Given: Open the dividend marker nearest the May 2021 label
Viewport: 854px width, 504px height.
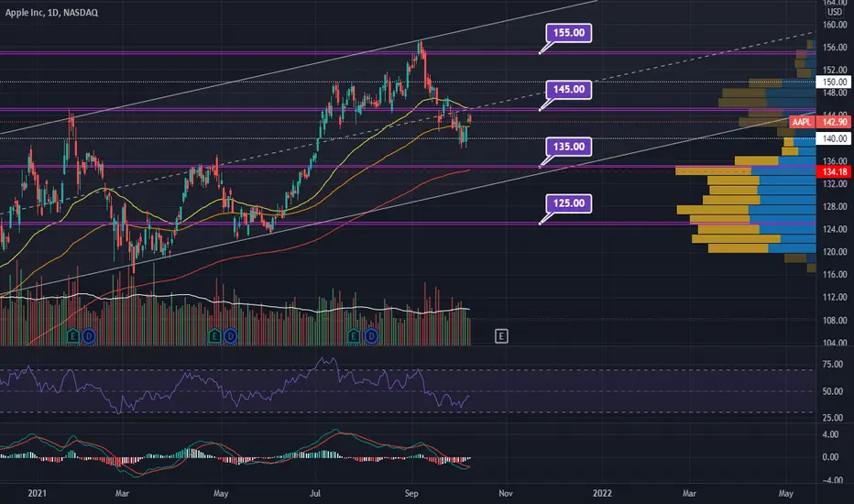Looking at the screenshot, I should coord(230,336).
